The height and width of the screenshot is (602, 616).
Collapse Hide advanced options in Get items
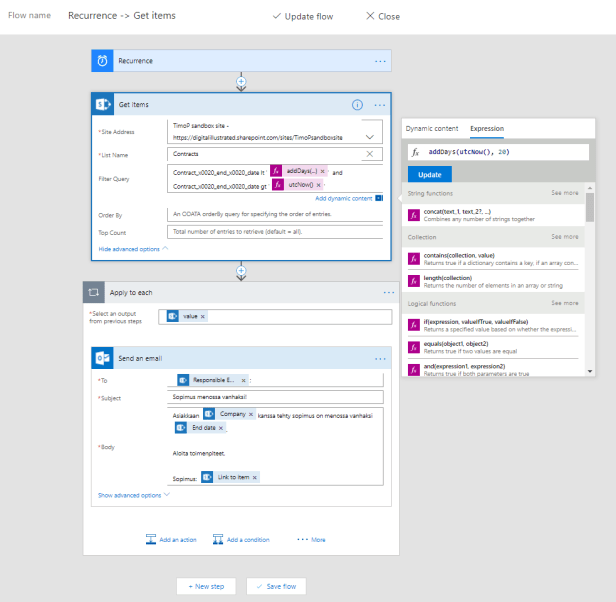(133, 248)
